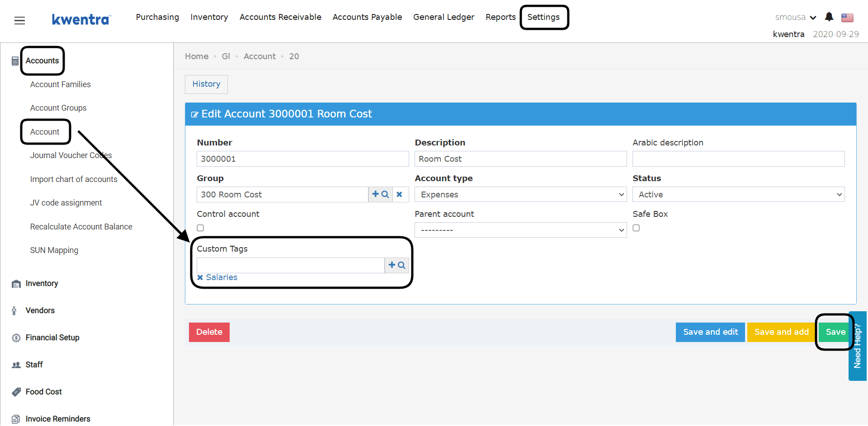Click the Description input field
868x426 pixels.
click(x=521, y=159)
